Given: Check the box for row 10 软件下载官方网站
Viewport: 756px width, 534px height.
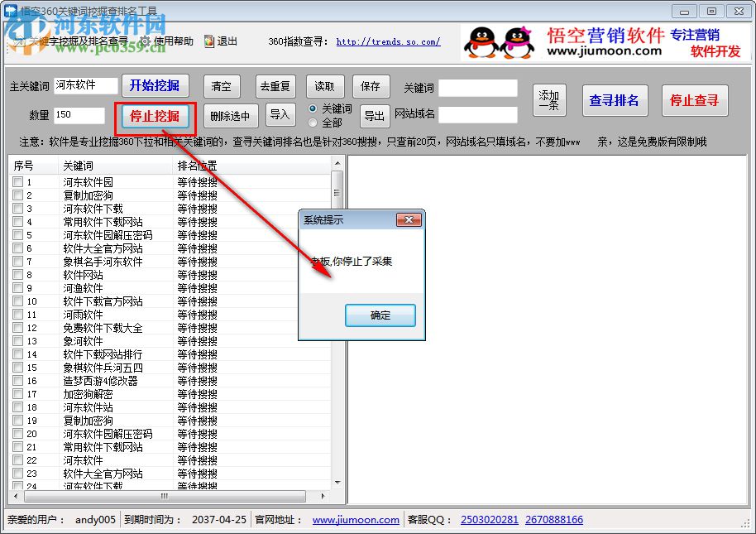Looking at the screenshot, I should (x=18, y=301).
